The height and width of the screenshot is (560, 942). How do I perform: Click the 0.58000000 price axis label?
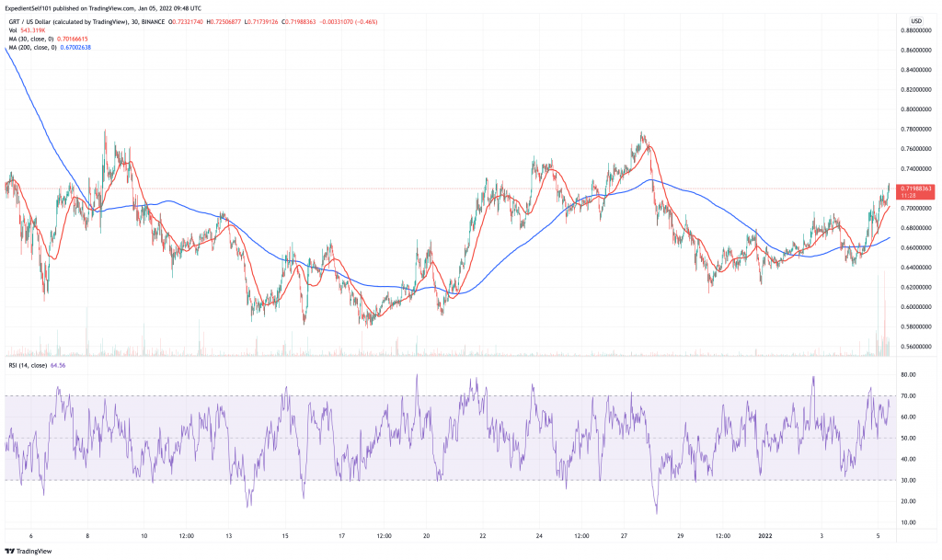coord(915,326)
